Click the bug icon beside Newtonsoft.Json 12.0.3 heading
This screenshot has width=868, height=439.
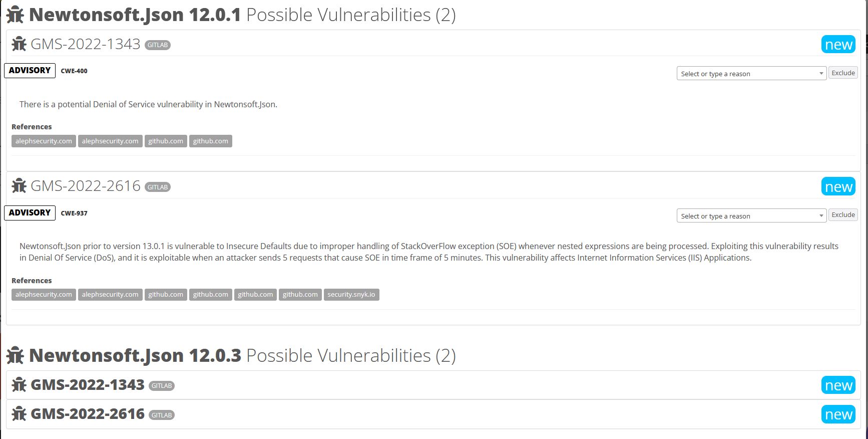pos(15,356)
